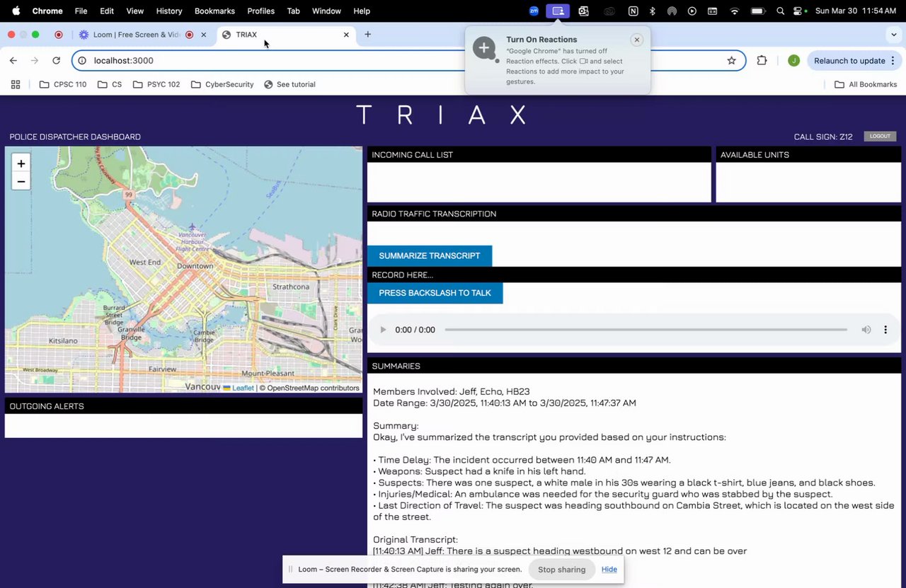Go back in browser history
Viewport: 906px width, 588px height.
click(x=13, y=61)
